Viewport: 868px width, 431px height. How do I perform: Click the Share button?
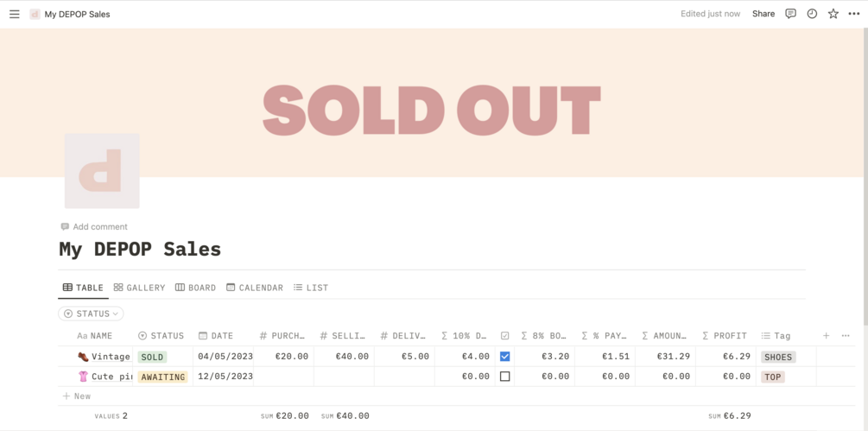(763, 14)
